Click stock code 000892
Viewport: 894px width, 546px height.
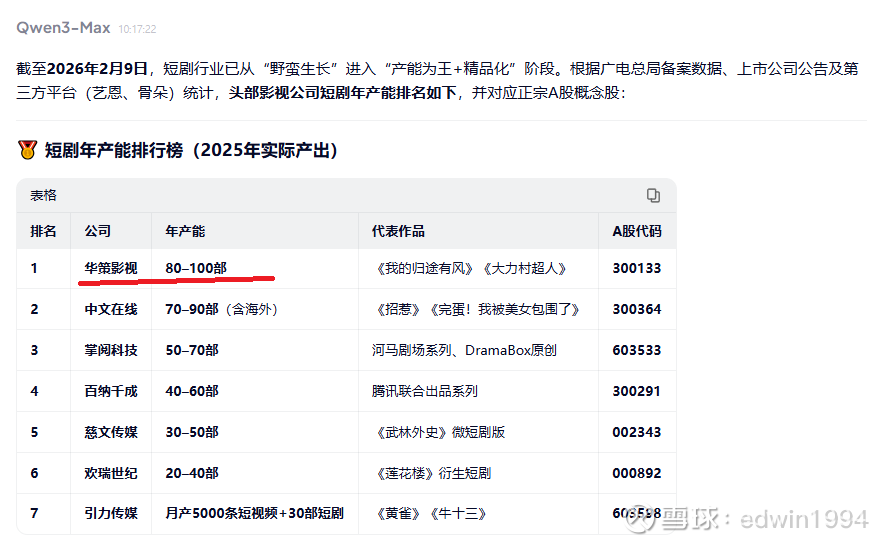[x=637, y=473]
